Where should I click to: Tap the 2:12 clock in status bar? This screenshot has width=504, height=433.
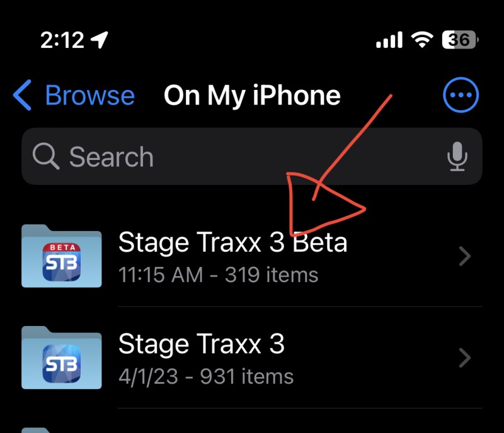[x=62, y=40]
